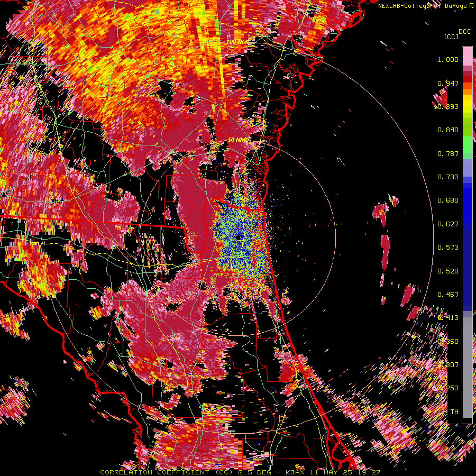Image resolution: width=476 pixels, height=476 pixels.
Task: Click the 1.000 scale value
Action: point(448,59)
